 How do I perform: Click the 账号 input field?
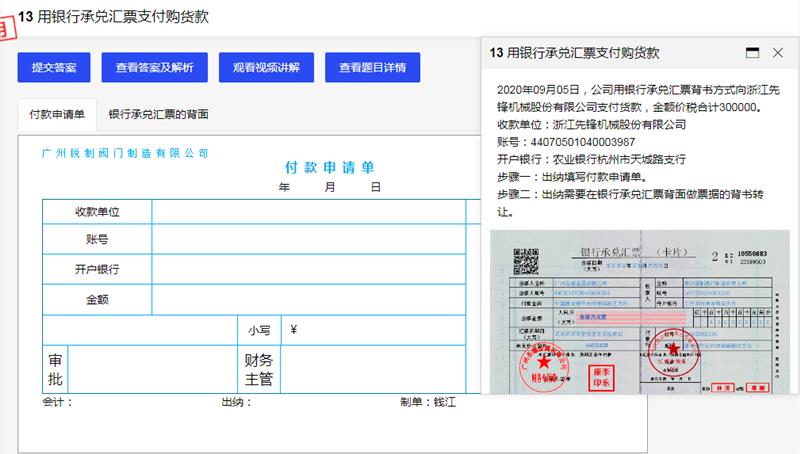coord(308,240)
